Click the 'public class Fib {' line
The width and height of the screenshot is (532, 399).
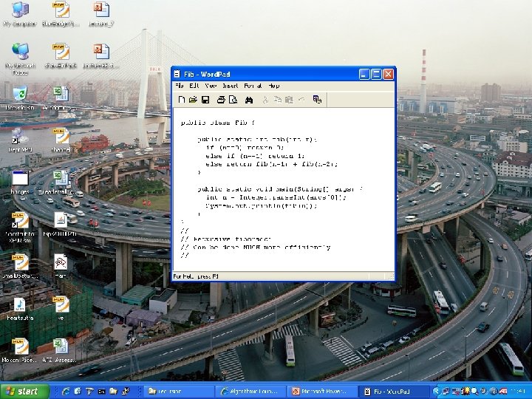coord(217,123)
